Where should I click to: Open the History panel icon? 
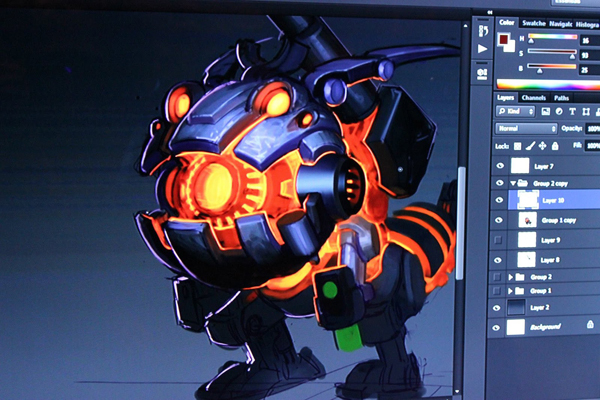coord(483,31)
